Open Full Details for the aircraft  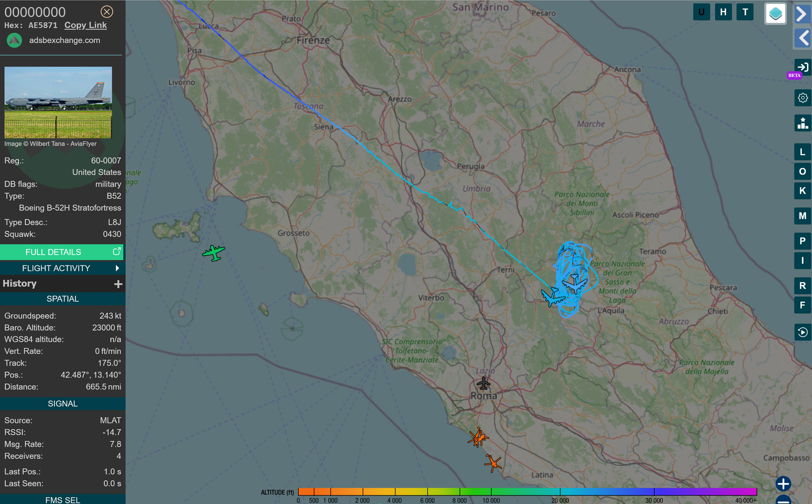pos(62,252)
